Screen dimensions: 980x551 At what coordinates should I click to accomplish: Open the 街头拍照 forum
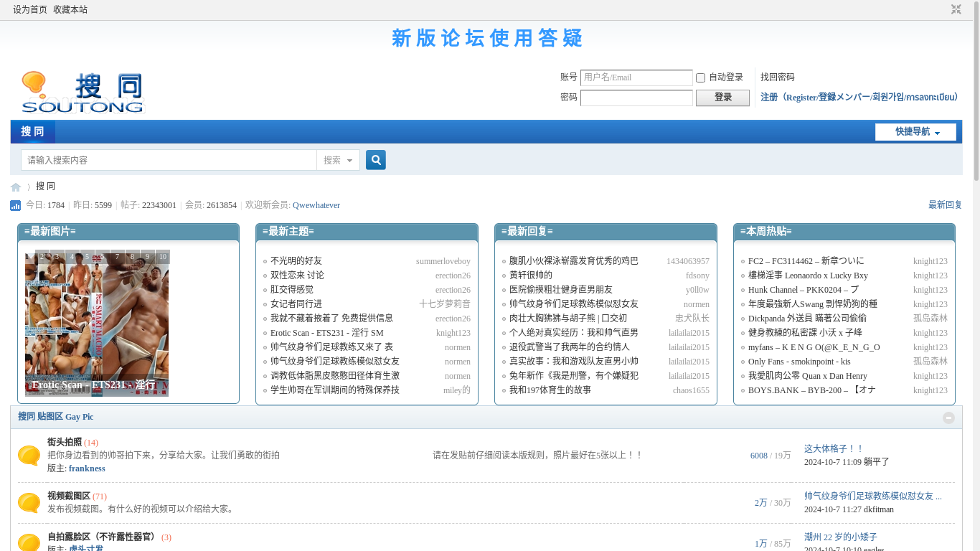pyautogui.click(x=65, y=443)
